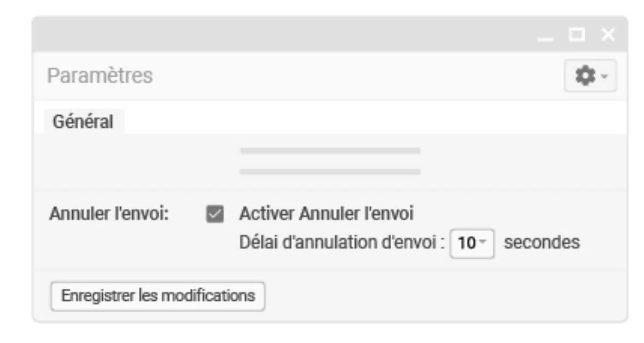Viewport: 644px width, 343px height.
Task: Click the dropdown arrow next to 10
Action: click(482, 242)
